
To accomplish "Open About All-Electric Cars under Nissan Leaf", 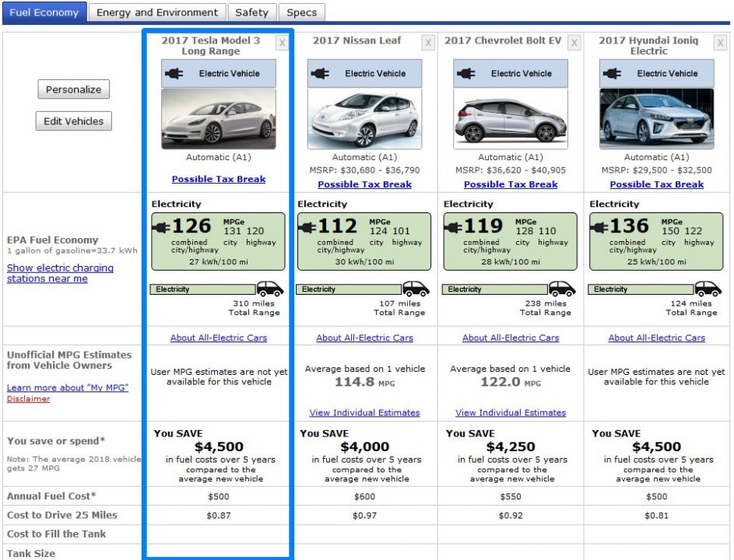I will coord(364,338).
